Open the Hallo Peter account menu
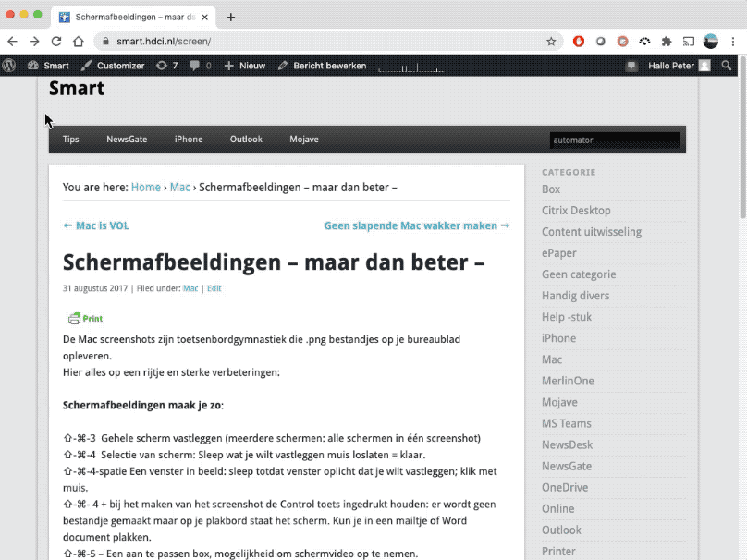 click(x=678, y=66)
